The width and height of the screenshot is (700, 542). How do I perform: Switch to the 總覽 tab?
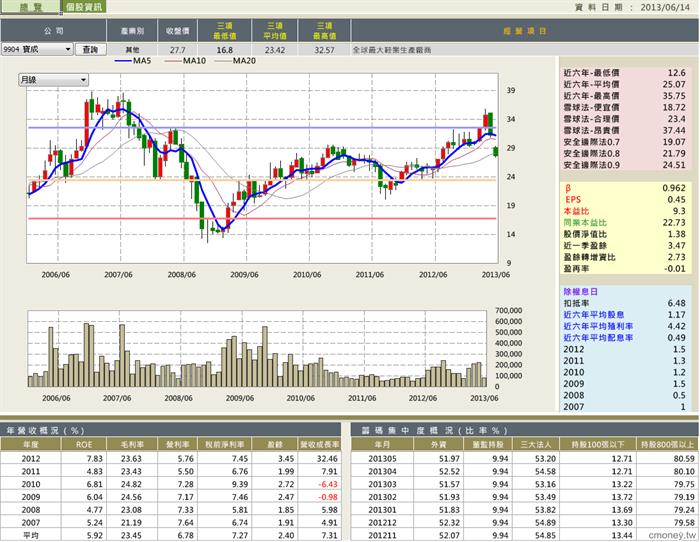(29, 7)
